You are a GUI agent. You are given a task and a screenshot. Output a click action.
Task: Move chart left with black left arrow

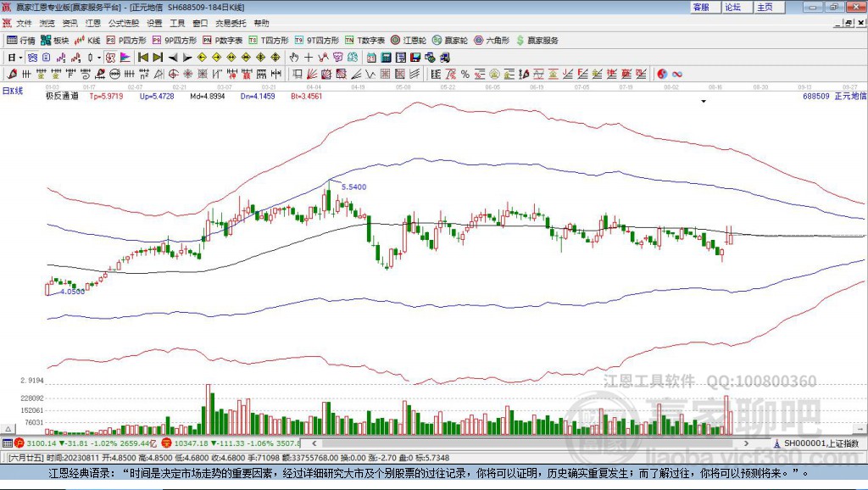coord(173,57)
